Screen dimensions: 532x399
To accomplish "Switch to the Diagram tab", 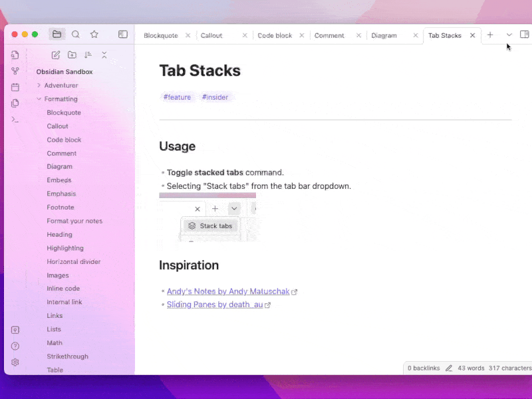I will (384, 36).
